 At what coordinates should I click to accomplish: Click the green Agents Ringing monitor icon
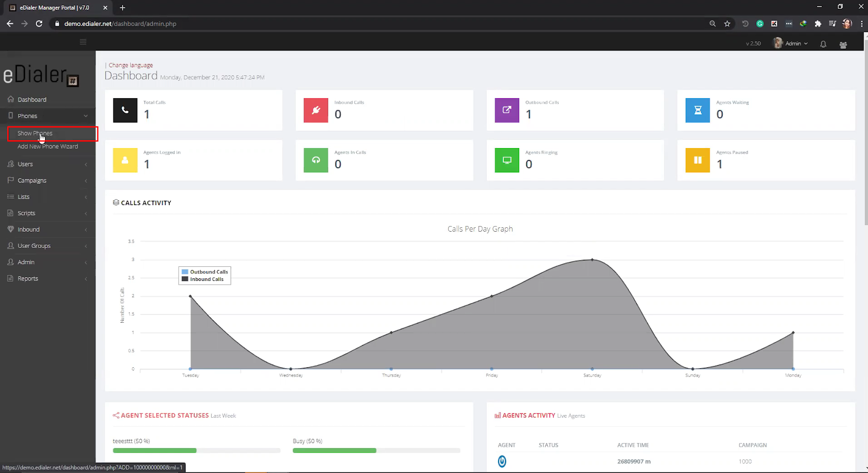click(x=507, y=160)
